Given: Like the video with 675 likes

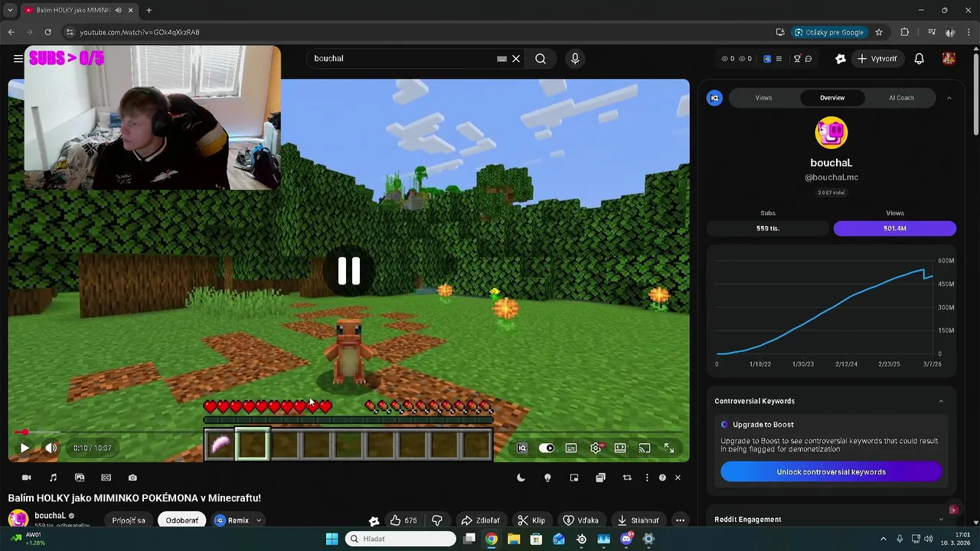Looking at the screenshot, I should pos(403,520).
